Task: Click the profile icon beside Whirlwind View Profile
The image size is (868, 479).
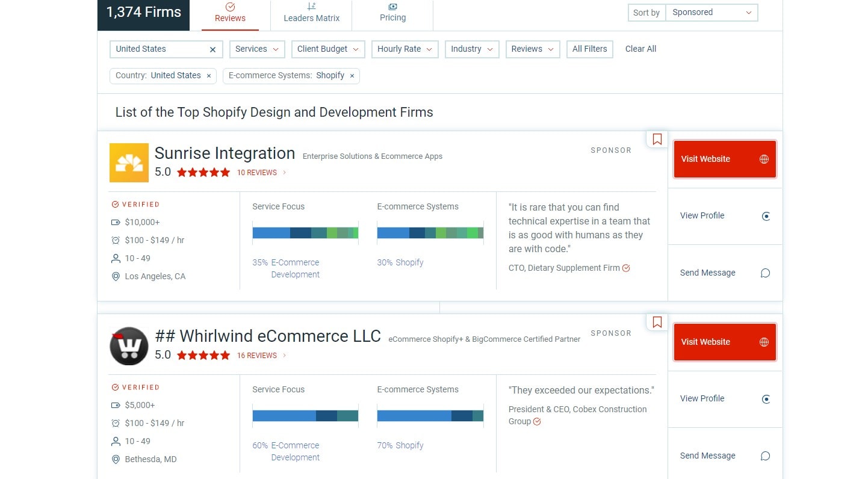Action: [766, 399]
